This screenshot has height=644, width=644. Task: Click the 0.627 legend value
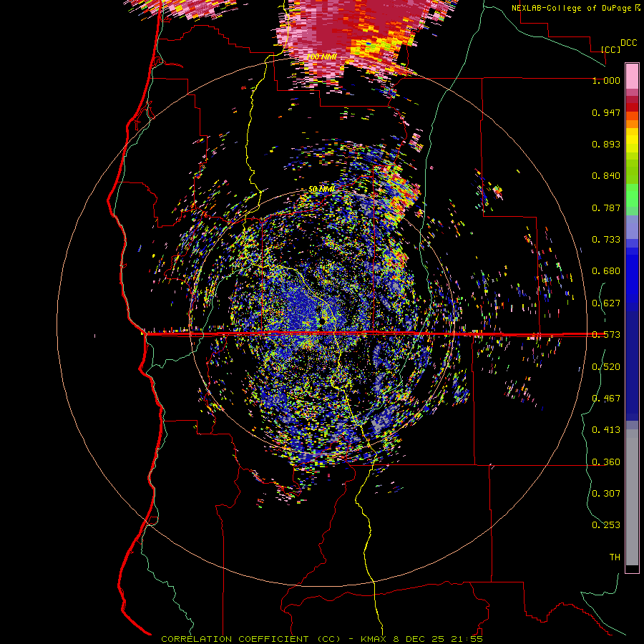tap(606, 303)
